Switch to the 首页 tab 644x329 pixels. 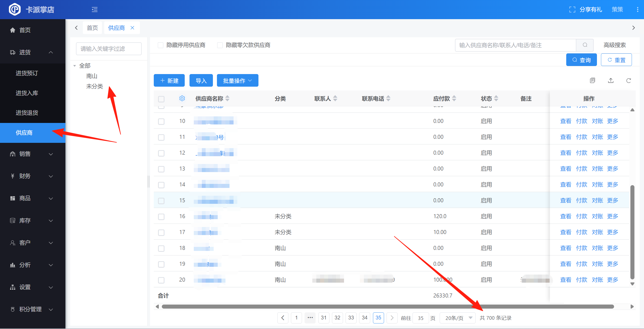(92, 28)
